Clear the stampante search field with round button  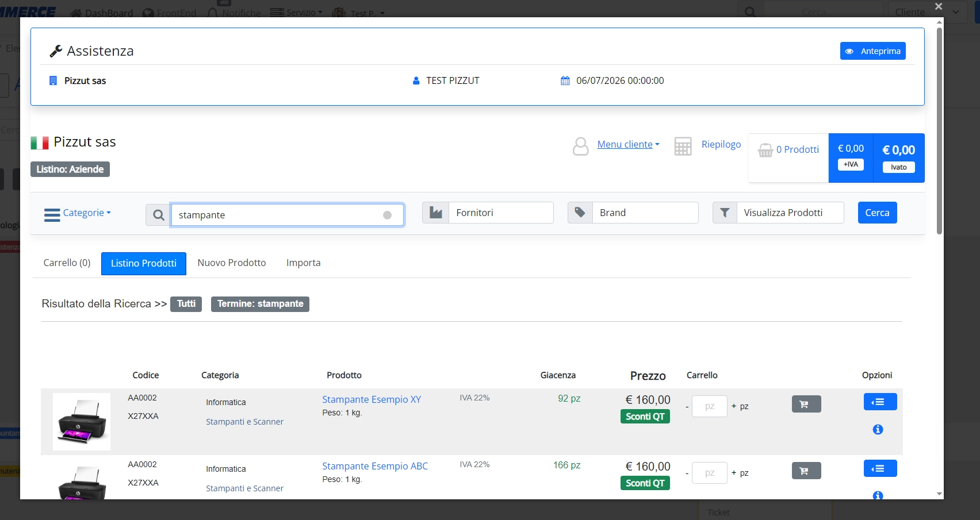387,215
